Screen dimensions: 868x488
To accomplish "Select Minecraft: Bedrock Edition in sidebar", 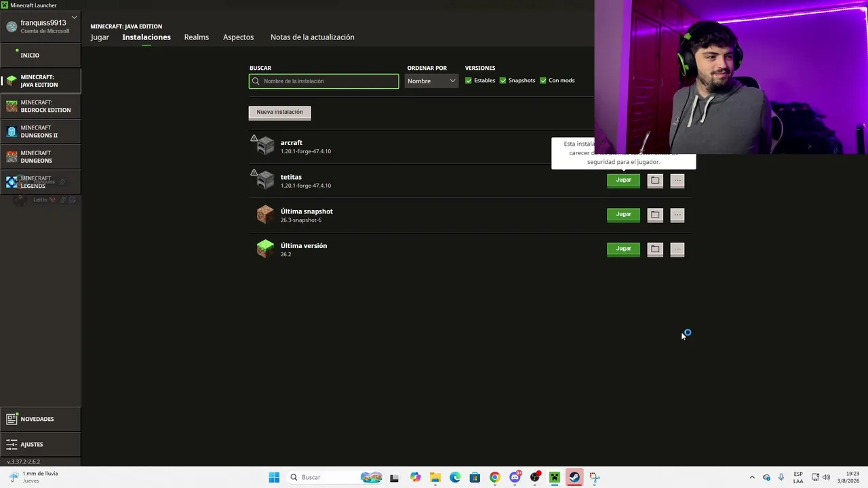I will point(41,106).
